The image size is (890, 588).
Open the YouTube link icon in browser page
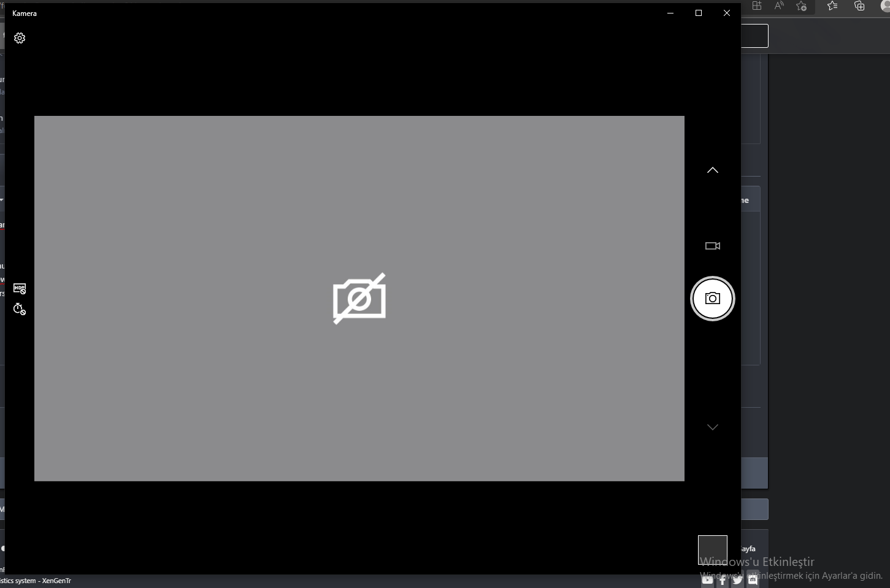[x=708, y=580]
